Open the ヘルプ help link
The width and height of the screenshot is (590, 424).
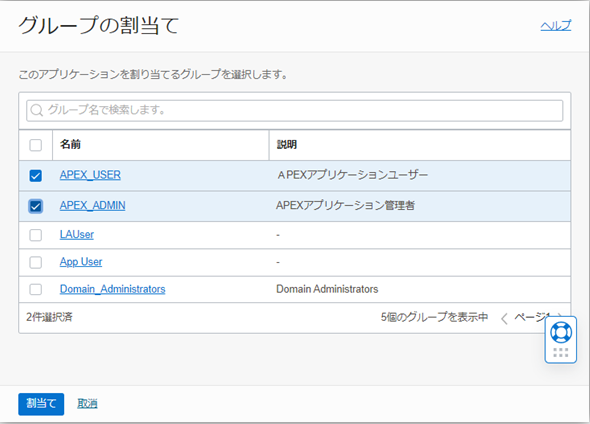[556, 26]
